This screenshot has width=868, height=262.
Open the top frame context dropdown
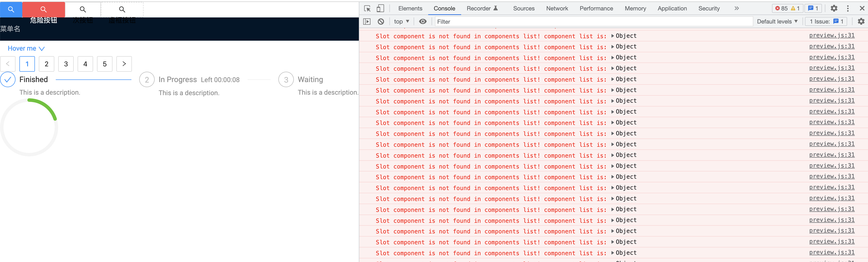[401, 21]
